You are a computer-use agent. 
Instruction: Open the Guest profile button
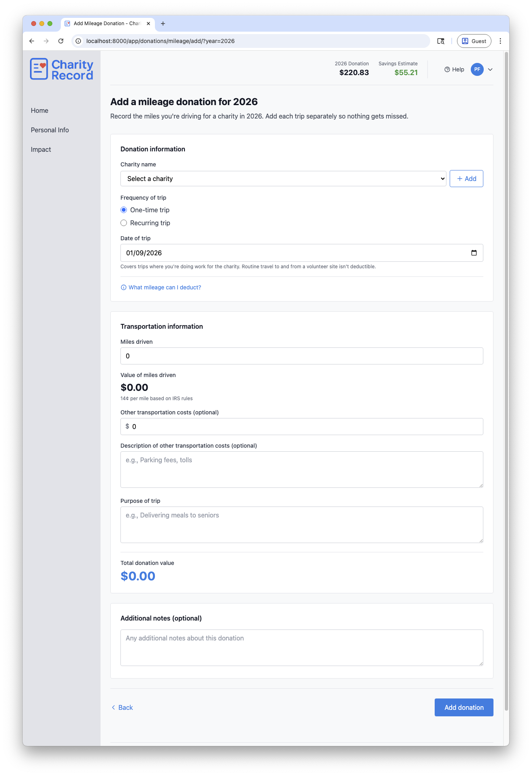(x=474, y=41)
